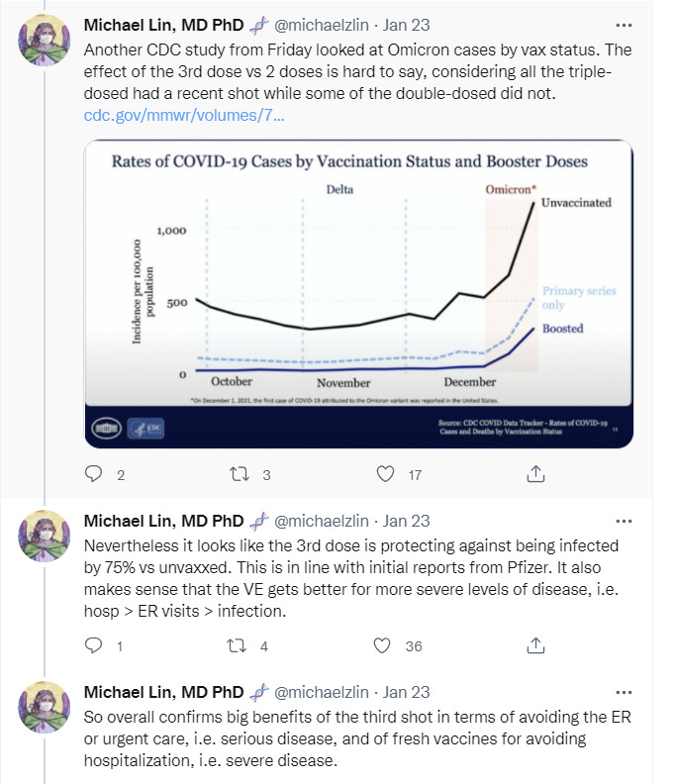
Task: Click the Jan 23 date on first tweet
Action: [406, 25]
